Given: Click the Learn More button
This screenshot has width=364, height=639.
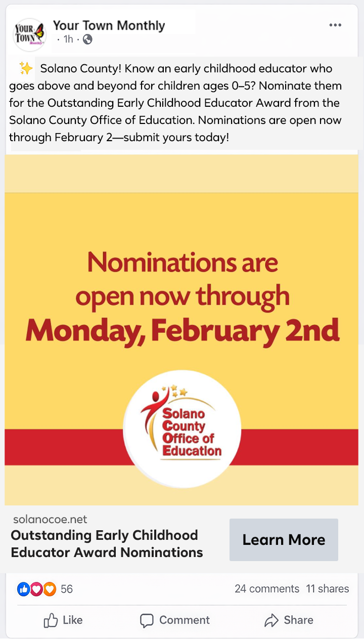Looking at the screenshot, I should (284, 539).
